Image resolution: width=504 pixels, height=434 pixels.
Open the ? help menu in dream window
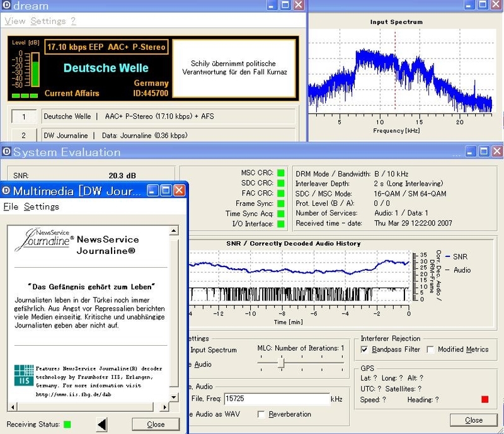pyautogui.click(x=73, y=21)
